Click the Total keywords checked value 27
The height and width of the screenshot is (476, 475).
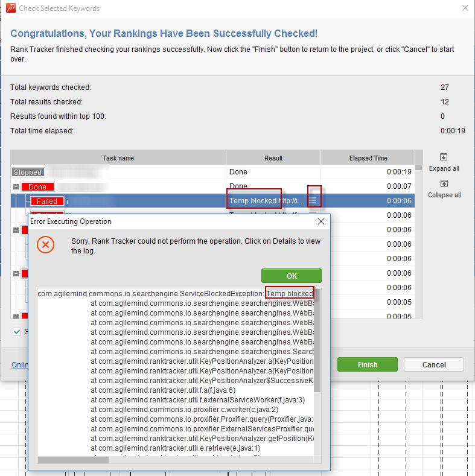tap(445, 87)
